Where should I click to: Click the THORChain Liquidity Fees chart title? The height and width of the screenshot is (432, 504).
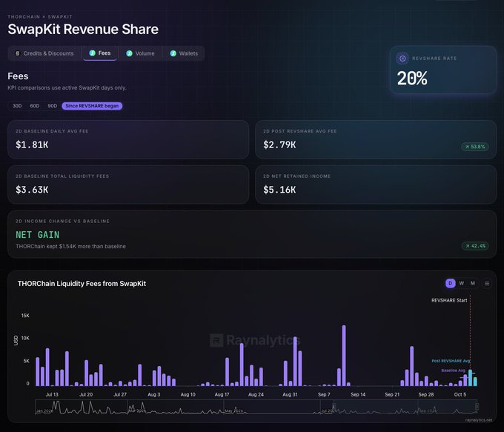pyautogui.click(x=82, y=284)
